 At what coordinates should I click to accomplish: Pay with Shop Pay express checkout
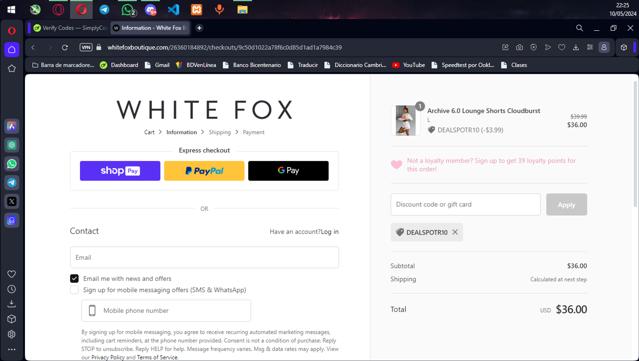[120, 171]
